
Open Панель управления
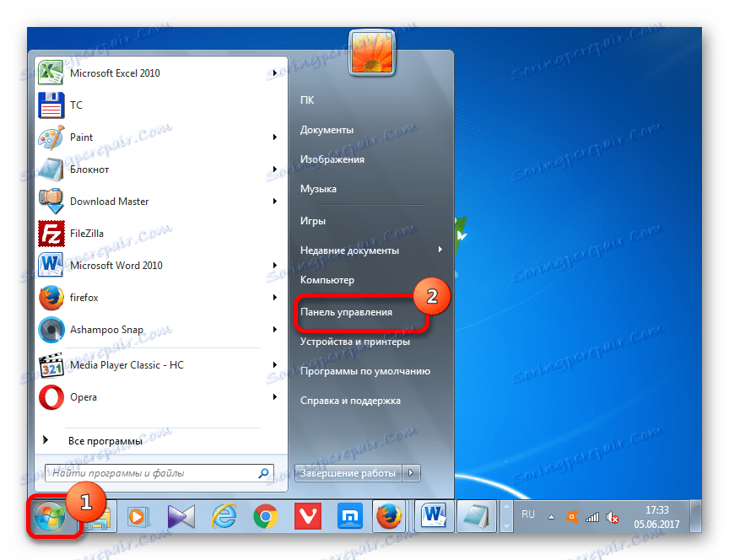[x=347, y=312]
